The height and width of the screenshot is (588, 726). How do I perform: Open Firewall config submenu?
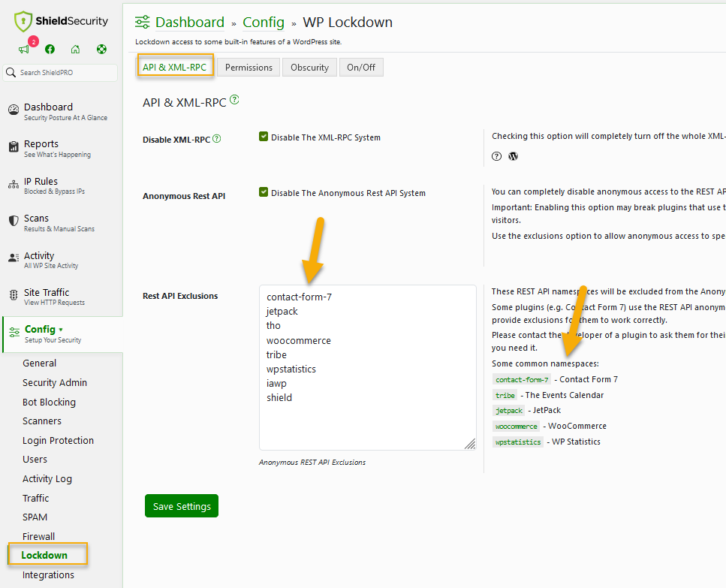coord(38,537)
